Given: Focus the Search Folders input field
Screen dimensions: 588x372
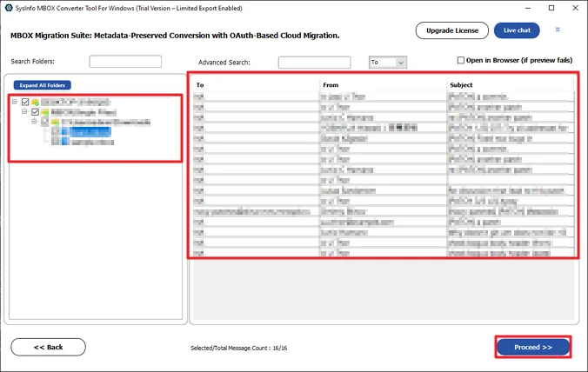Looking at the screenshot, I should coord(125,62).
